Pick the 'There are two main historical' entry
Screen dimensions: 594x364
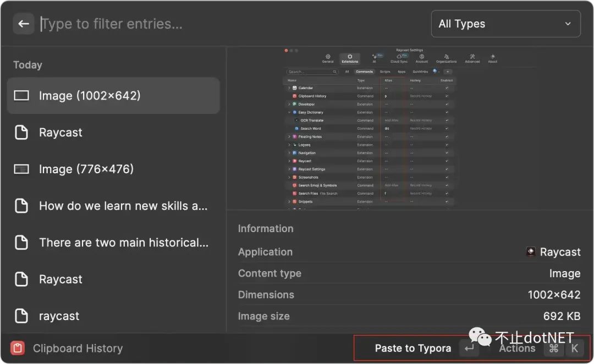[113, 242]
